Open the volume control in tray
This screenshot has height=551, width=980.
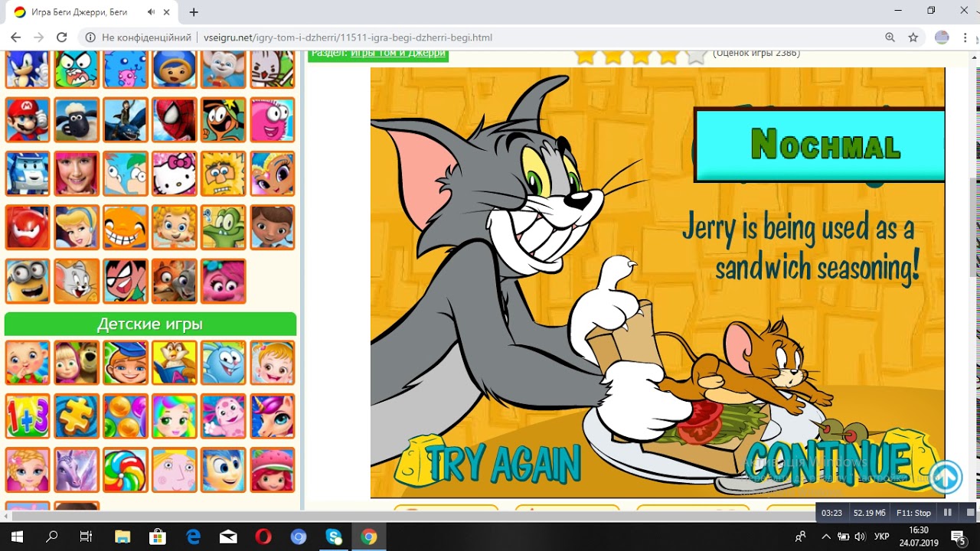coord(860,536)
